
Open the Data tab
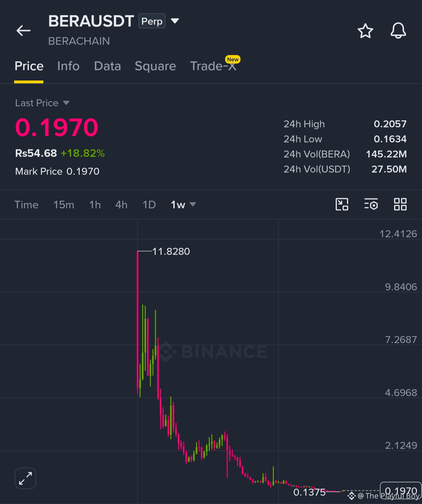[x=107, y=66]
